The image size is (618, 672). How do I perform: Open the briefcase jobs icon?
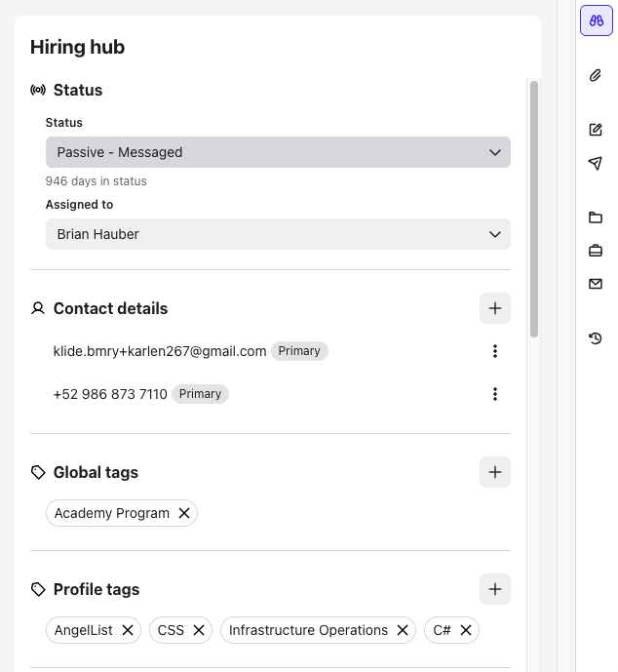pyautogui.click(x=596, y=251)
